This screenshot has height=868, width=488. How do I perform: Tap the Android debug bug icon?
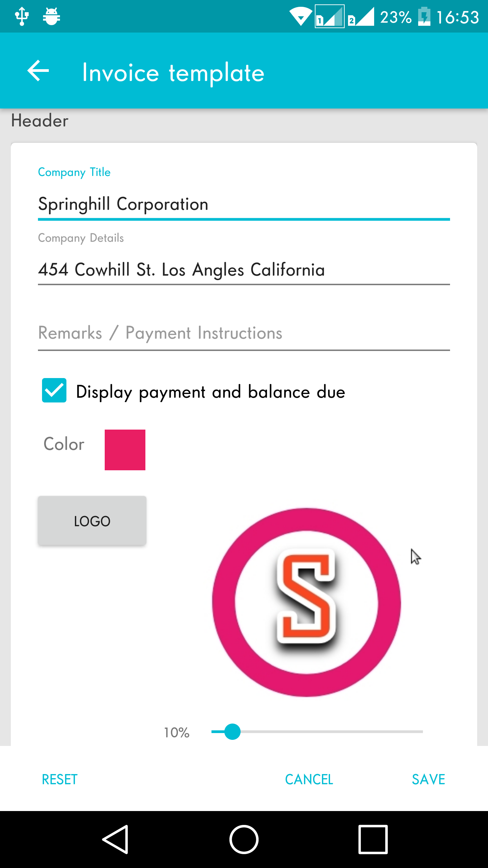click(52, 16)
